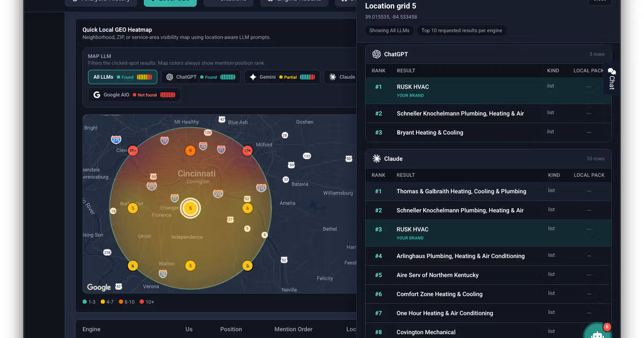The width and height of the screenshot is (644, 338).
Task: Select the yellow 5 marker beside Walton
Action: (190, 266)
